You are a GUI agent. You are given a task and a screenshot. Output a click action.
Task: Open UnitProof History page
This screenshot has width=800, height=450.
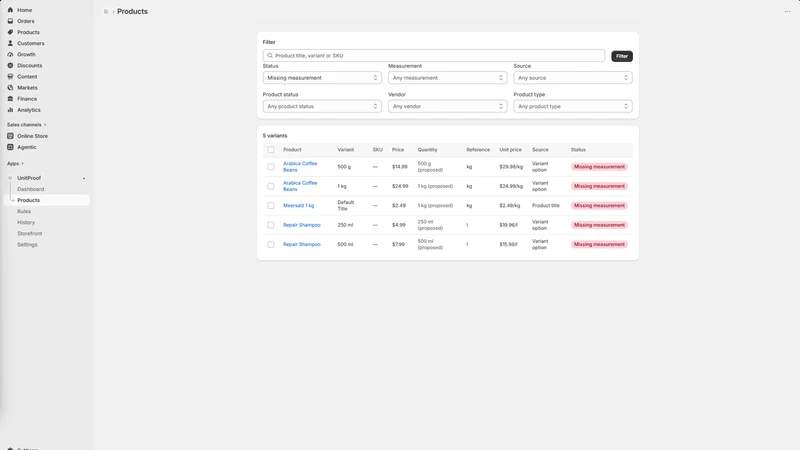click(26, 222)
